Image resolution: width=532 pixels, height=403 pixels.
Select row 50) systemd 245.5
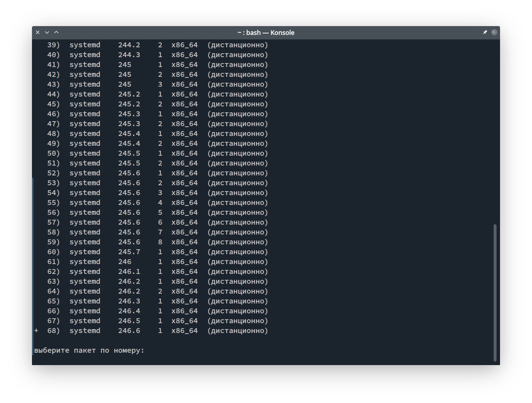(x=157, y=153)
